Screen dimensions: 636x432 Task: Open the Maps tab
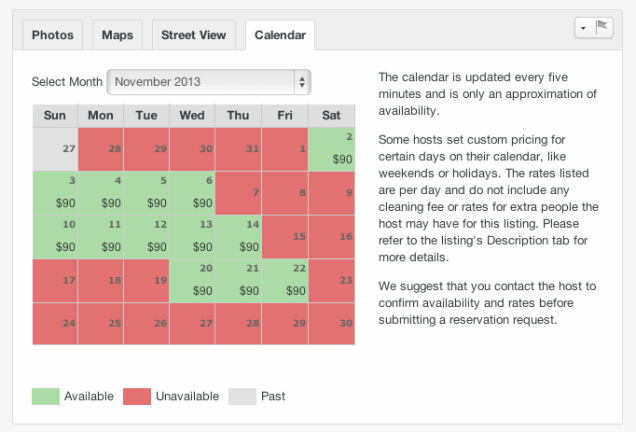pyautogui.click(x=117, y=35)
